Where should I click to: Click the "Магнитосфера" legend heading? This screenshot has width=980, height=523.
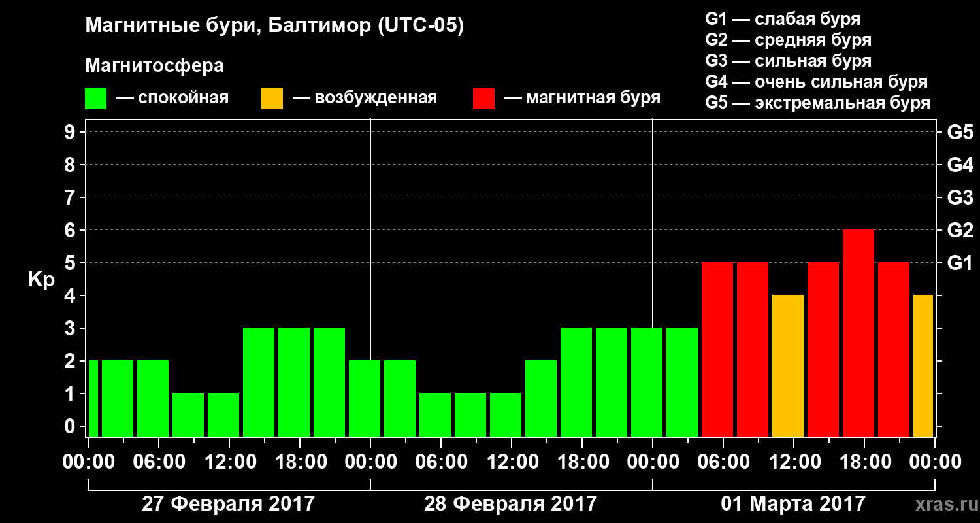tap(154, 66)
